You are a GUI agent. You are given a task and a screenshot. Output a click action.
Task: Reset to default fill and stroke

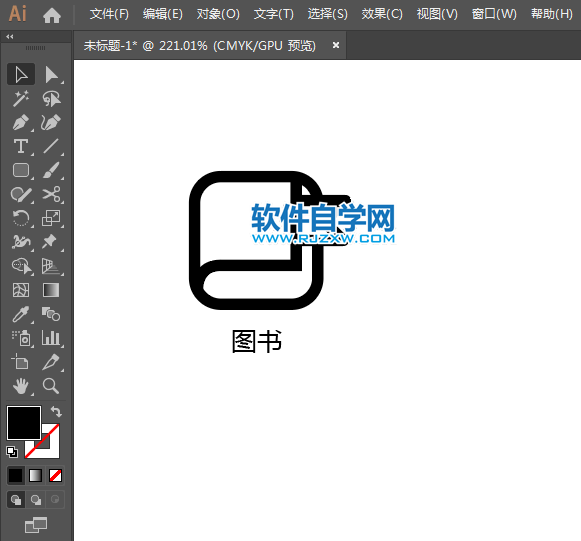coord(12,452)
